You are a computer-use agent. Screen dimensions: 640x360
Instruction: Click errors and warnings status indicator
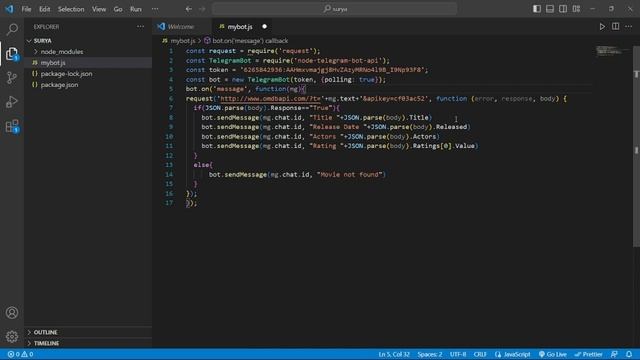pos(20,354)
